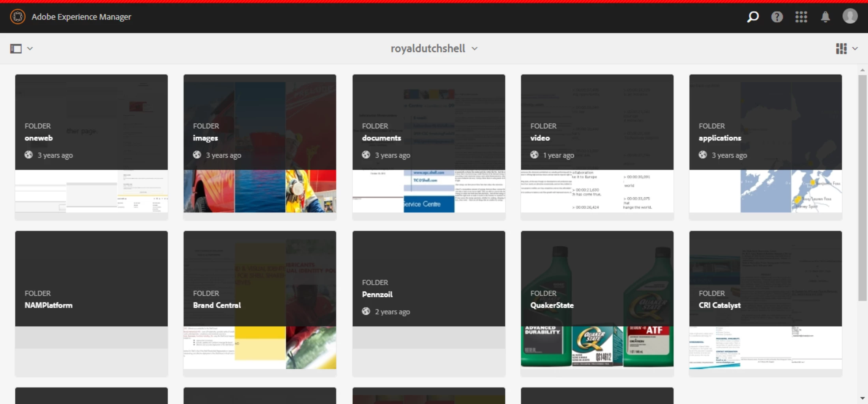Click the publish globe icon on oneweb
The image size is (868, 404).
click(29, 155)
